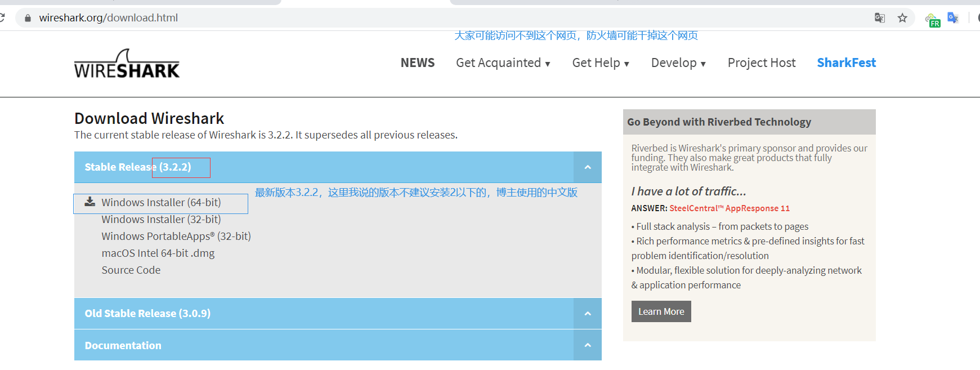The image size is (980, 370).
Task: Click the Go Beyond with Riverbed Technology heading
Action: [719, 122]
